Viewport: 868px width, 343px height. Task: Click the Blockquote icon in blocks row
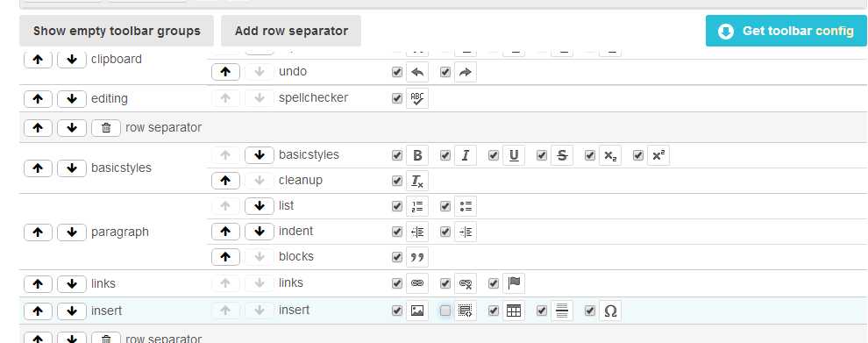coord(417,257)
